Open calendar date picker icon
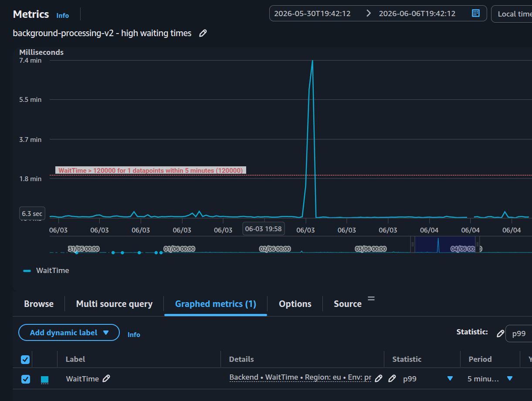This screenshot has height=401, width=532. click(x=476, y=13)
